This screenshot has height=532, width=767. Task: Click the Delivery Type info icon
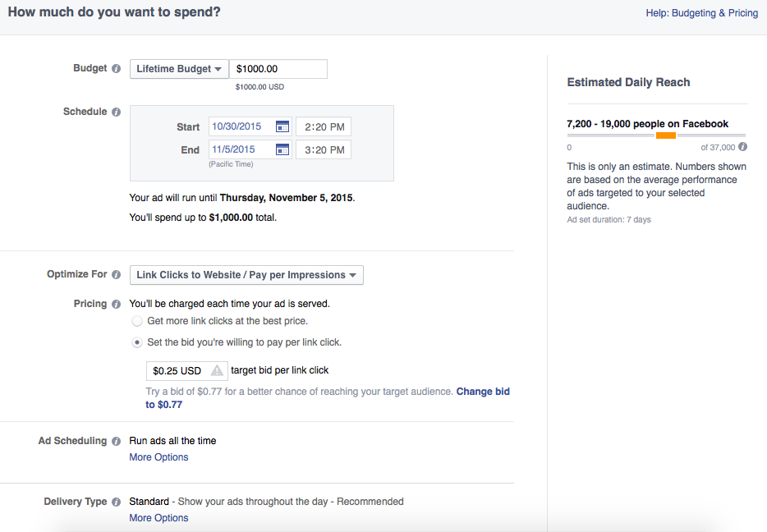click(x=116, y=502)
